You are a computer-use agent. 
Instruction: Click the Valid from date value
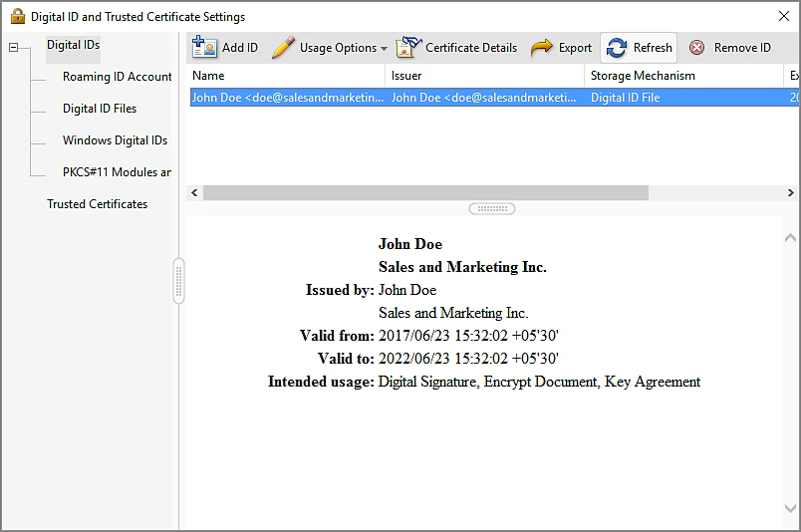click(x=468, y=336)
